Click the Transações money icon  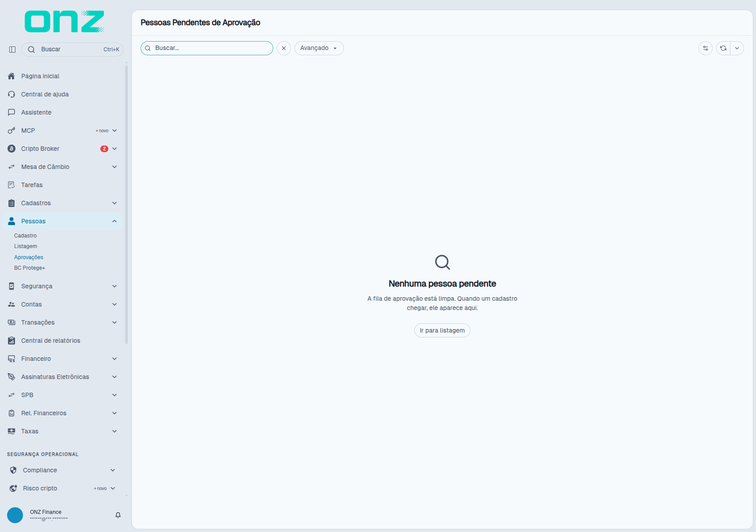(x=11, y=322)
